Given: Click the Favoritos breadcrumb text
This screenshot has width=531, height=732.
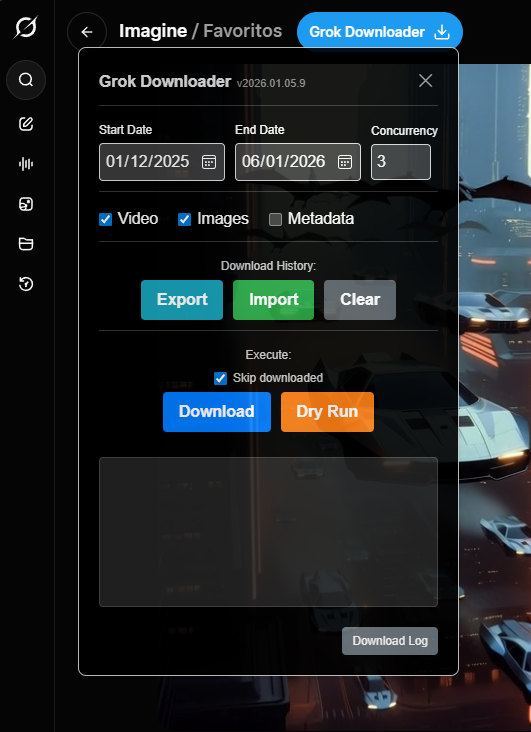Looking at the screenshot, I should [x=242, y=31].
